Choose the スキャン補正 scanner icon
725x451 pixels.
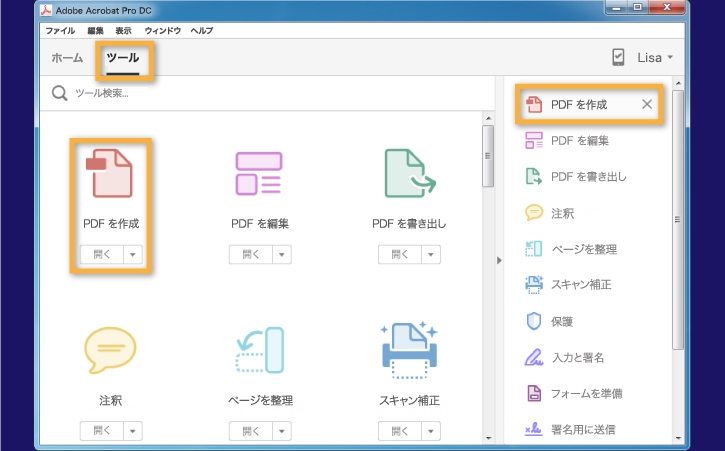click(409, 351)
